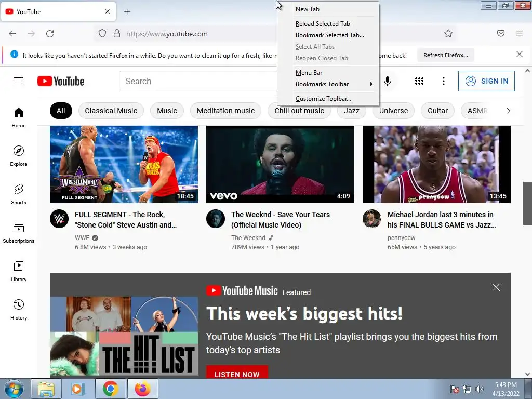Viewport: 532px width, 399px height.
Task: Click the WWE channel avatar
Action: (x=59, y=219)
